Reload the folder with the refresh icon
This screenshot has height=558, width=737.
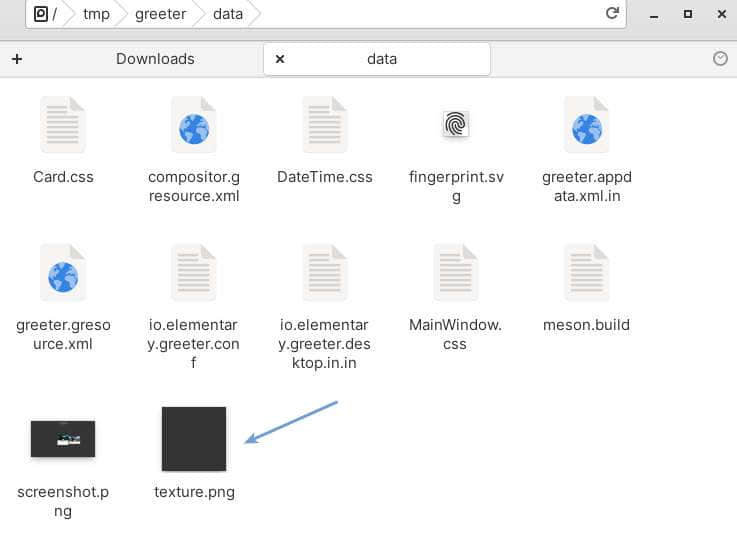pyautogui.click(x=612, y=13)
